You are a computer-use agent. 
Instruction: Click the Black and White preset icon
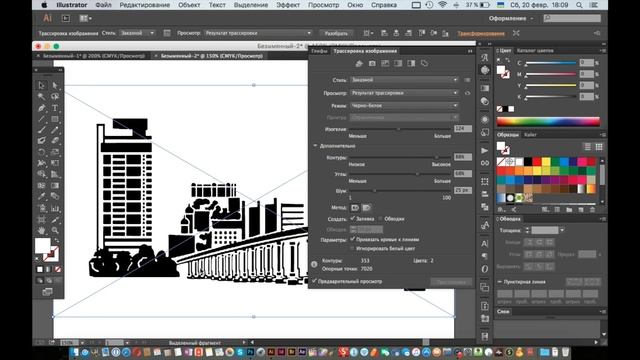tap(411, 63)
